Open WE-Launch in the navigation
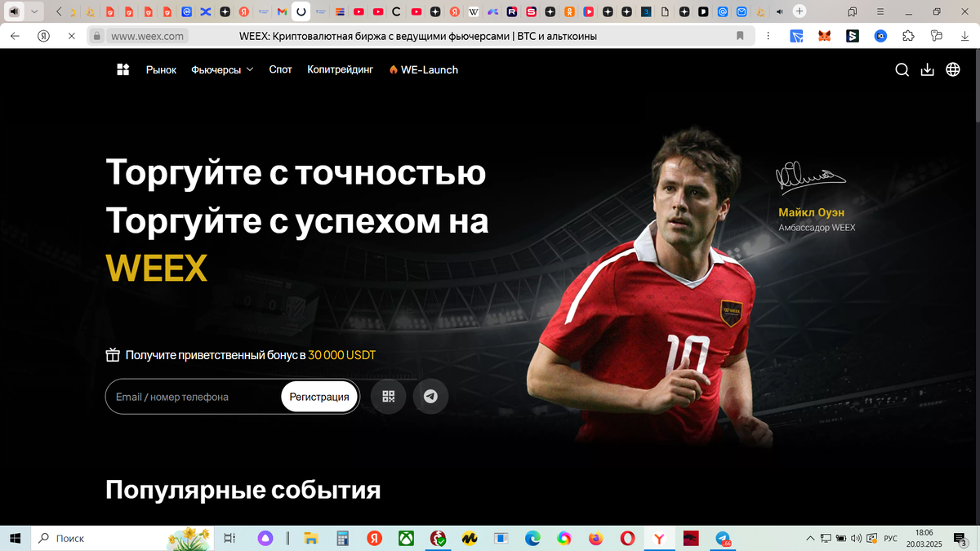 [x=423, y=69]
